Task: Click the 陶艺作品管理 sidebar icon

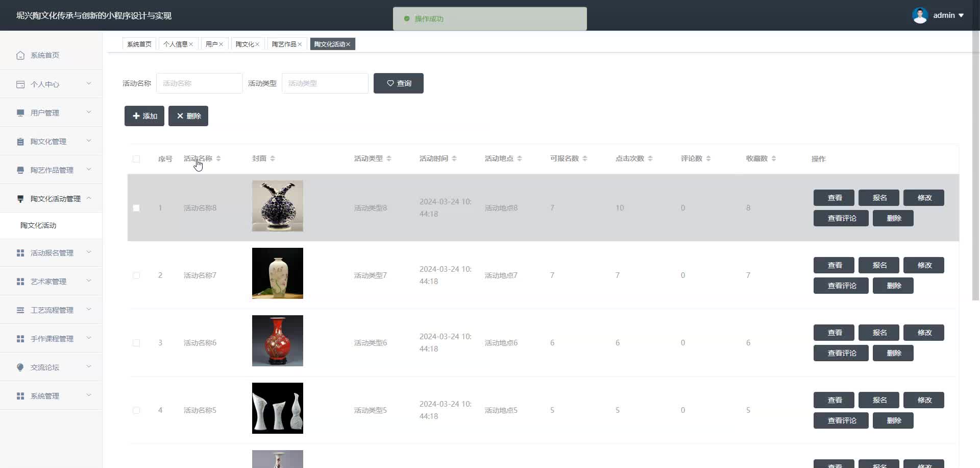Action: (20, 170)
